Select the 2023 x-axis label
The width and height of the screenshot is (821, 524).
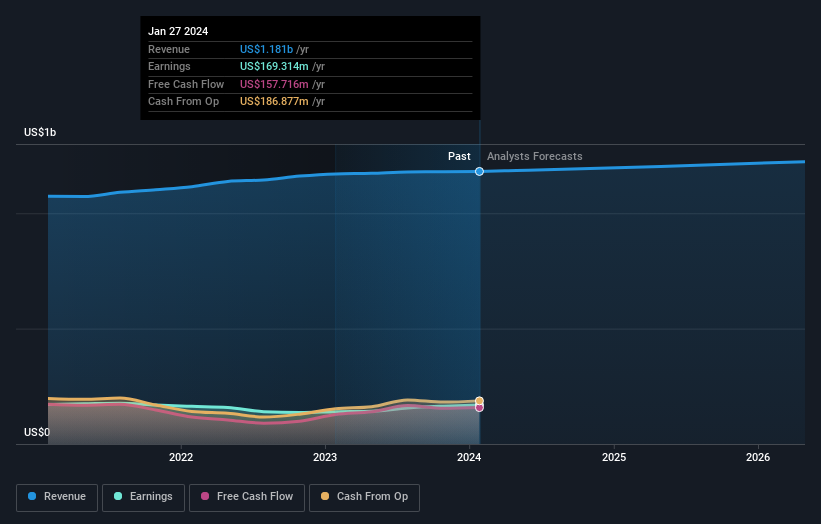(x=325, y=457)
